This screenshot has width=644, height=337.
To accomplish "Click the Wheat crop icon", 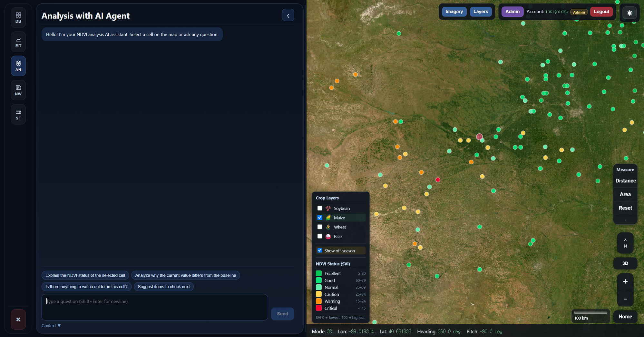I will [328, 227].
